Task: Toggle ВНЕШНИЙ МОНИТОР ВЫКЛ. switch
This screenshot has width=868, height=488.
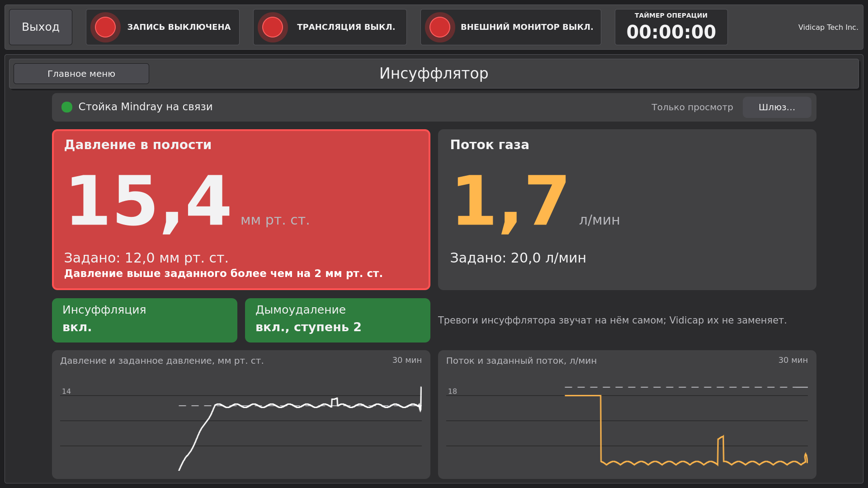Action: point(511,27)
